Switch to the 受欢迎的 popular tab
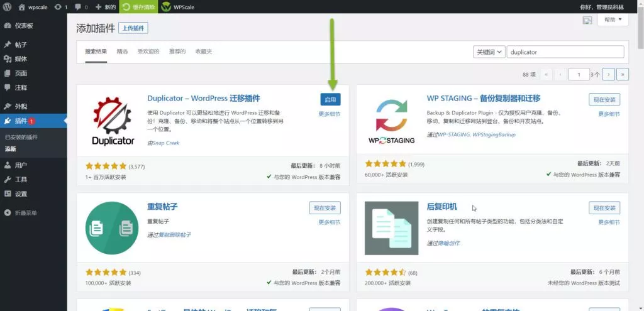The width and height of the screenshot is (644, 311). 148,52
